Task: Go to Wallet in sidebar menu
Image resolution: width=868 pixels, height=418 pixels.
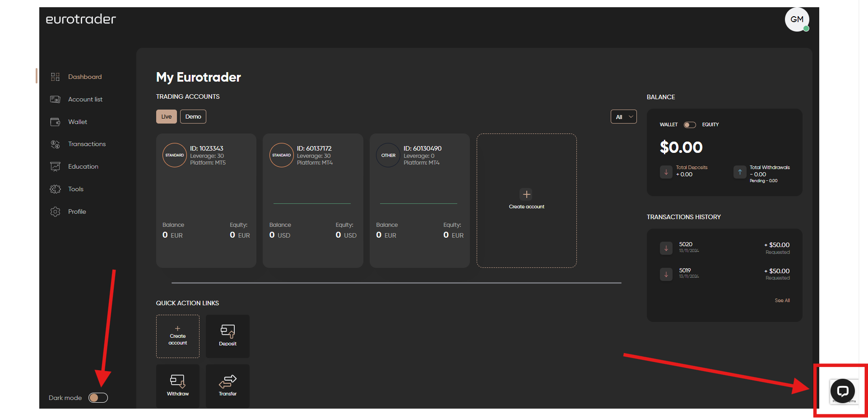Action: point(78,122)
